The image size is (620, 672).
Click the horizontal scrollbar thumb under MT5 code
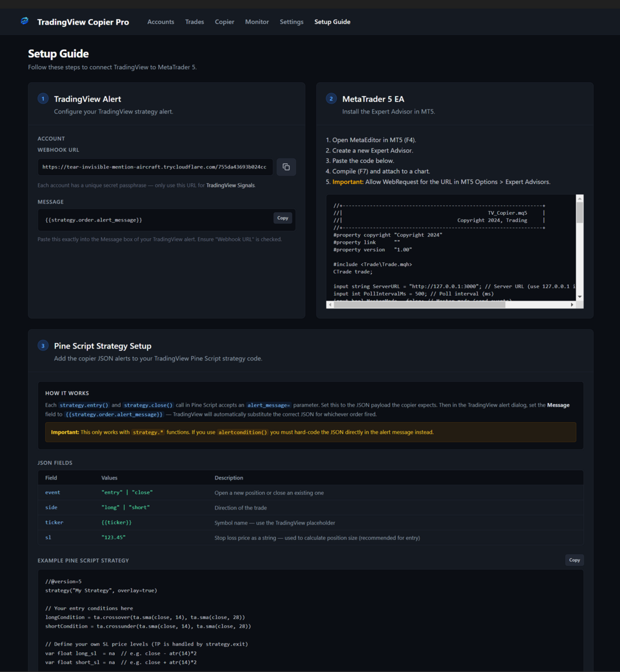[420, 305]
